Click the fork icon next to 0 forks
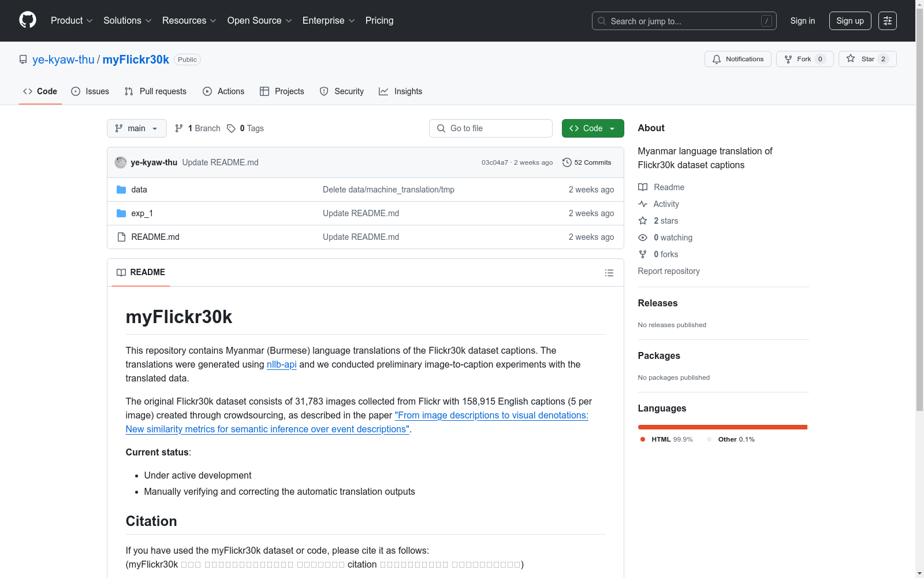This screenshot has width=924, height=578. point(643,254)
